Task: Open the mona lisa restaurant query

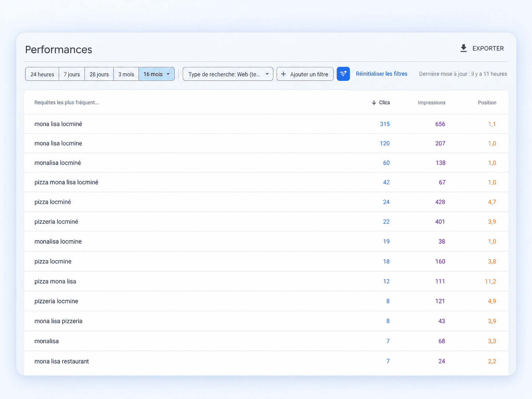Action: point(62,362)
